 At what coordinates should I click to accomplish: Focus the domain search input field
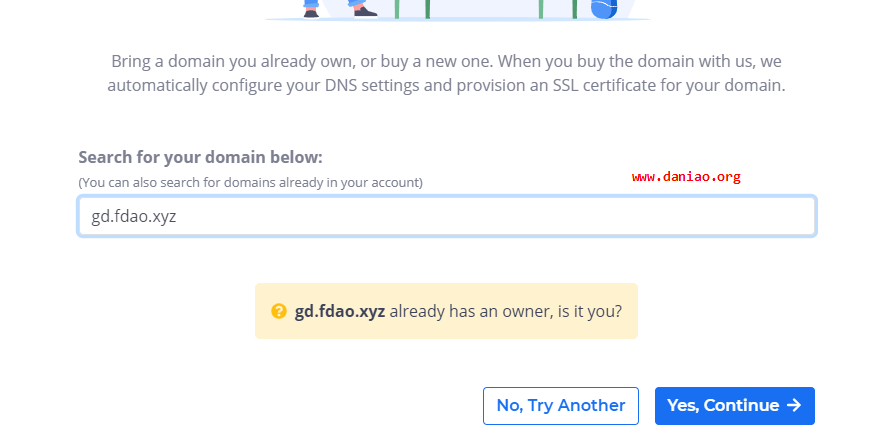click(x=447, y=216)
